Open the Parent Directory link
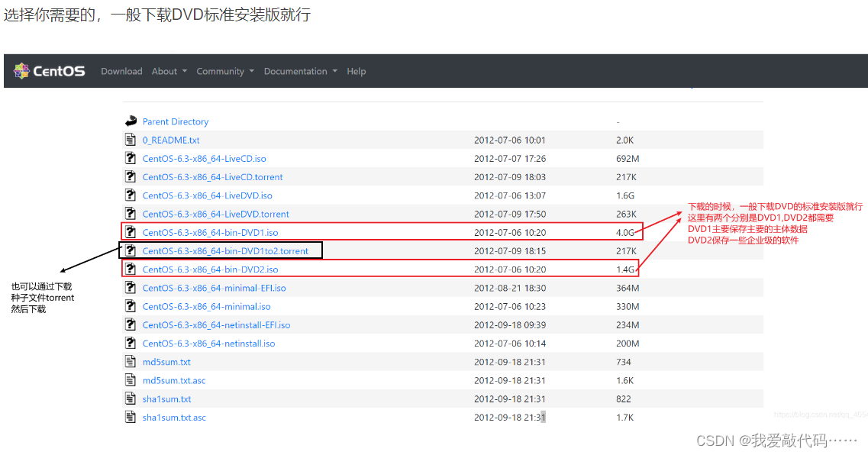Image resolution: width=868 pixels, height=455 pixels. [x=176, y=121]
